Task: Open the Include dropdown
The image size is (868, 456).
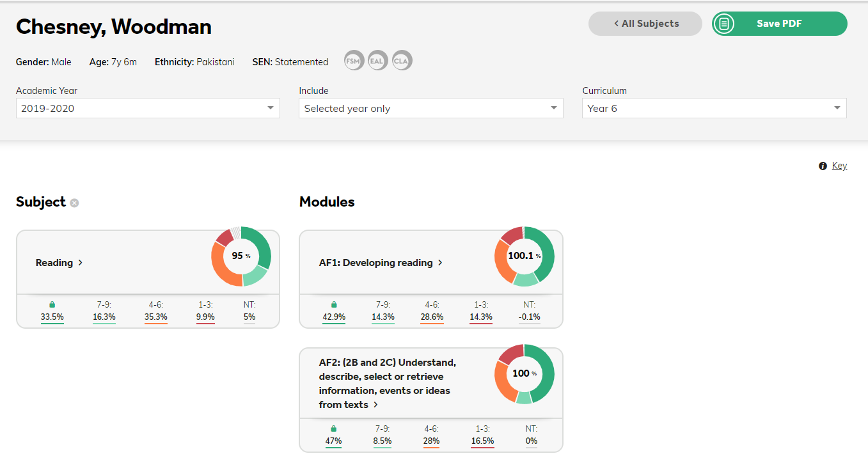Action: click(431, 108)
